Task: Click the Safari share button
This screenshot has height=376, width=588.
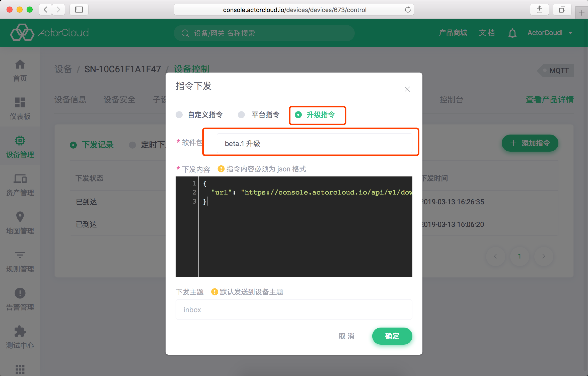Action: click(x=539, y=10)
